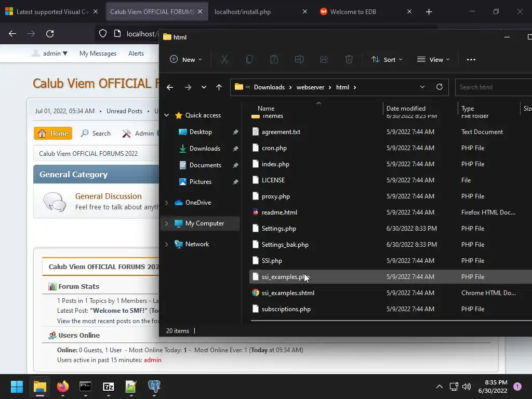The width and height of the screenshot is (532, 399).
Task: Open General Discussion board link
Action: 108,196
